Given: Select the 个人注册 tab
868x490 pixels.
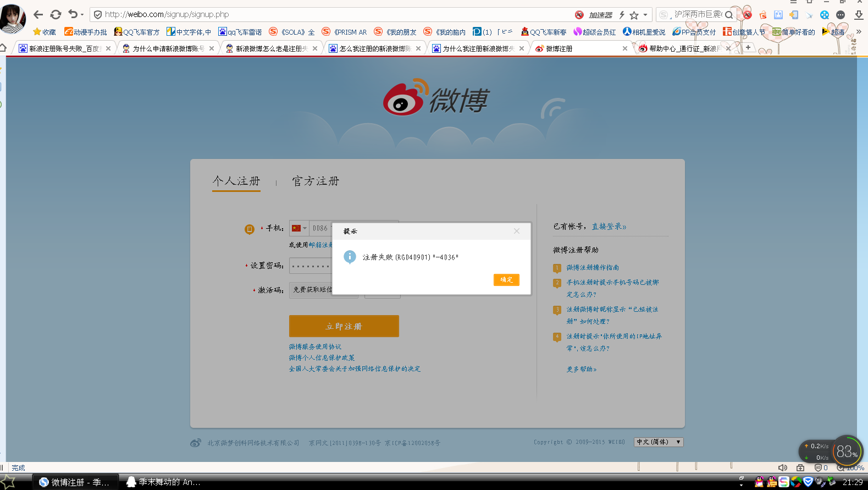Looking at the screenshot, I should [x=236, y=181].
